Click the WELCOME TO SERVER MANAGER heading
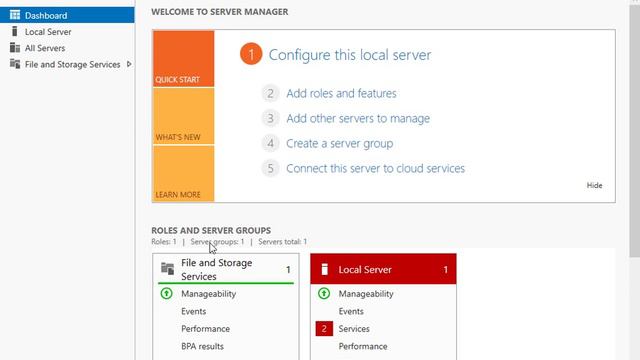Image resolution: width=640 pixels, height=360 pixels. [220, 12]
